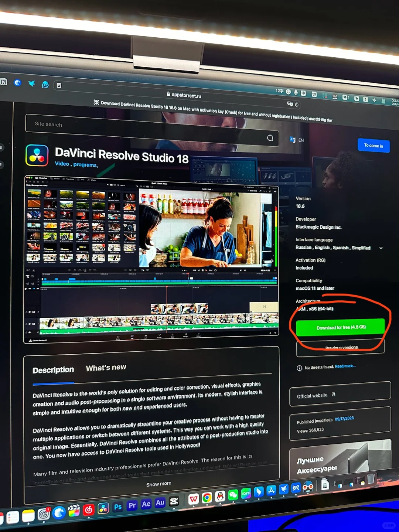The image size is (399, 532).
Task: Open QQ penguin icon in Dock
Action: pyautogui.click(x=220, y=497)
